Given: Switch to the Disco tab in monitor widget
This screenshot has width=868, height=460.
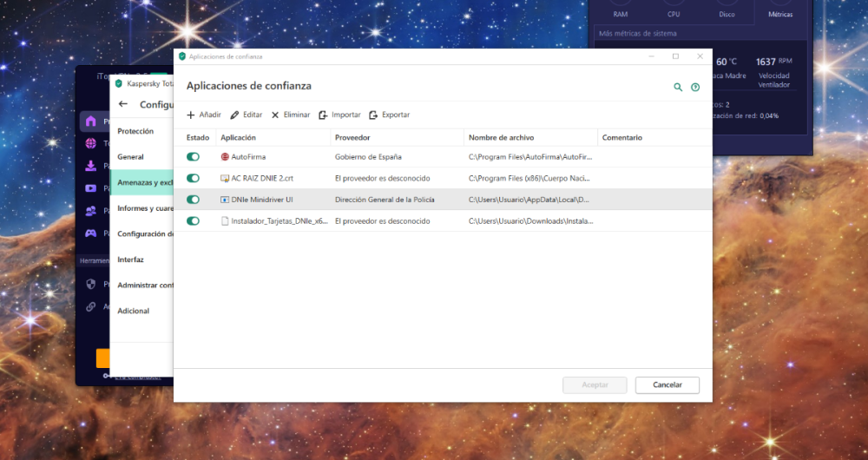Looking at the screenshot, I should point(727,15).
